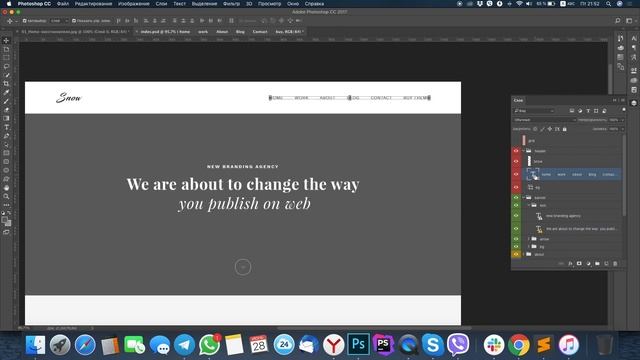Open the Фильтр menu

(231, 4)
